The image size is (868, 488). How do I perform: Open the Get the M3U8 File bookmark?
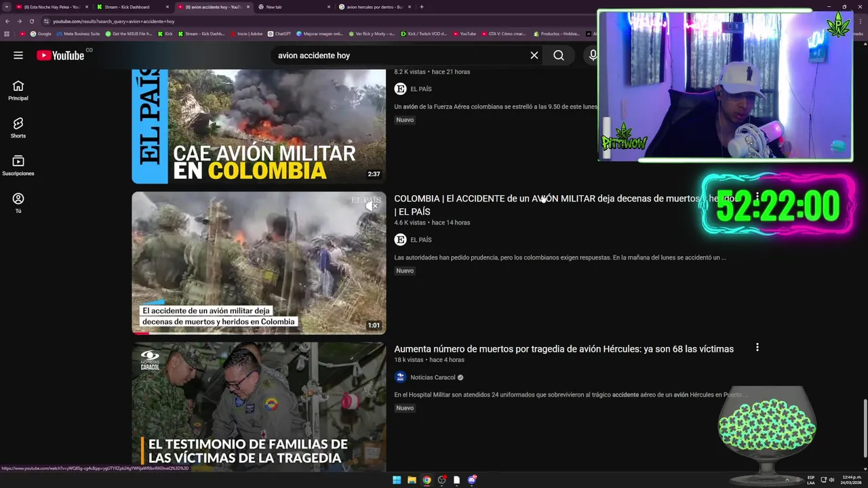(129, 33)
